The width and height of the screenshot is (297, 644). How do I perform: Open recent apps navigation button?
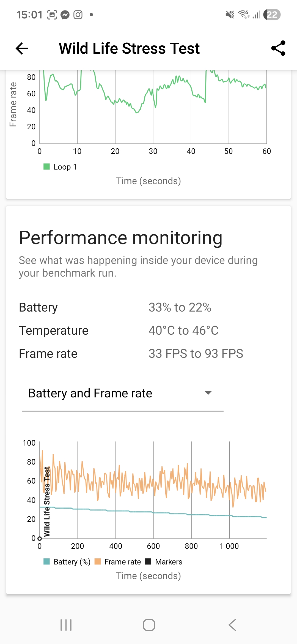coord(66,625)
